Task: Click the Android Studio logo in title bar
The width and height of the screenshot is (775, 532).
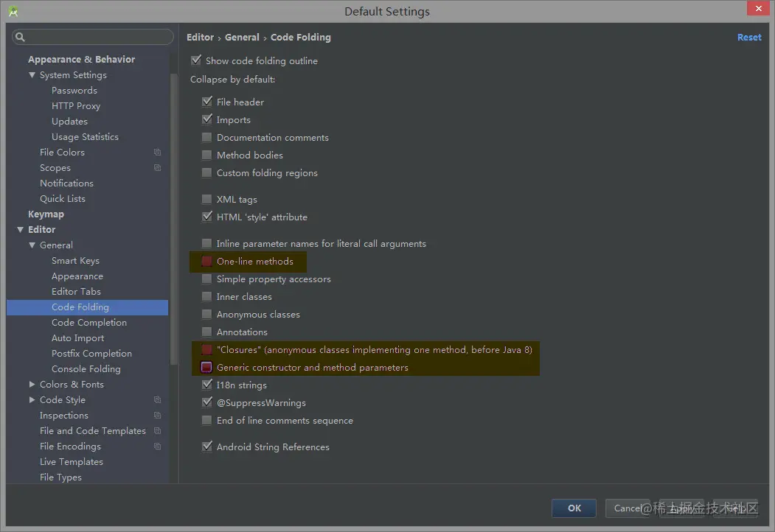Action: pos(13,11)
